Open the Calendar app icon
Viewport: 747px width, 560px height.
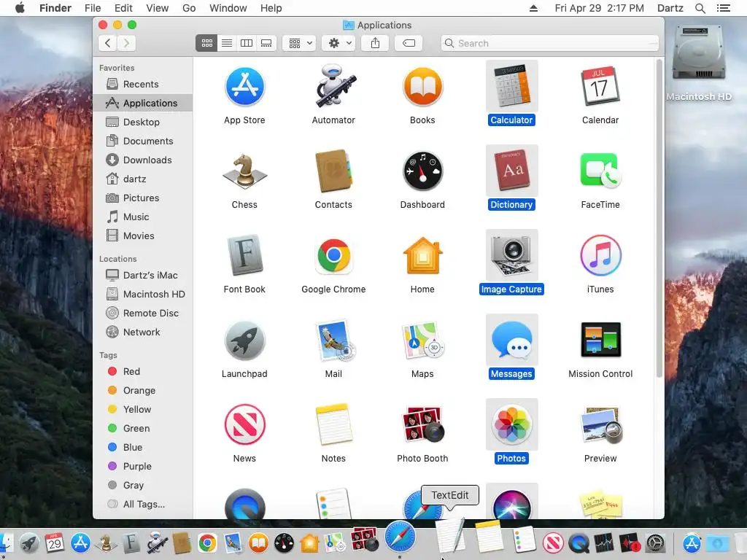pyautogui.click(x=600, y=87)
